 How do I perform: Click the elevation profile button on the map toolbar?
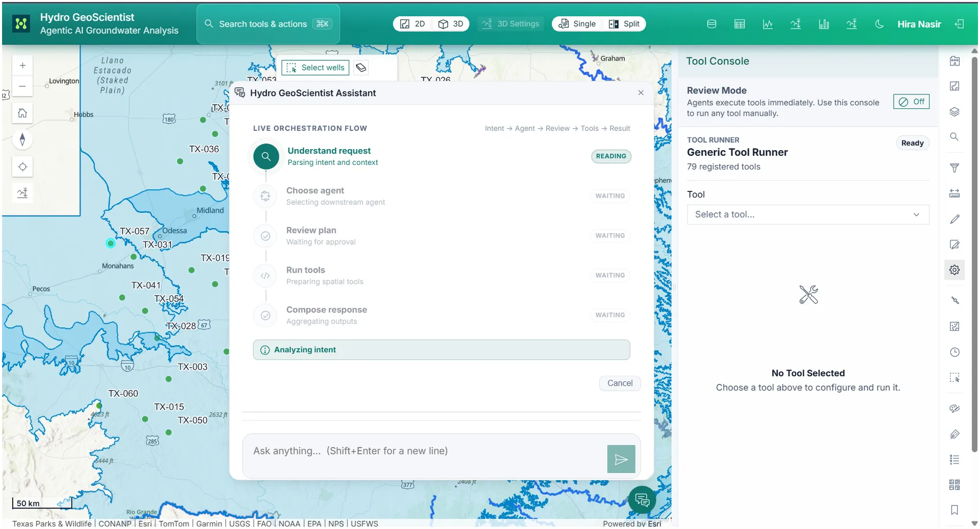(x=22, y=193)
